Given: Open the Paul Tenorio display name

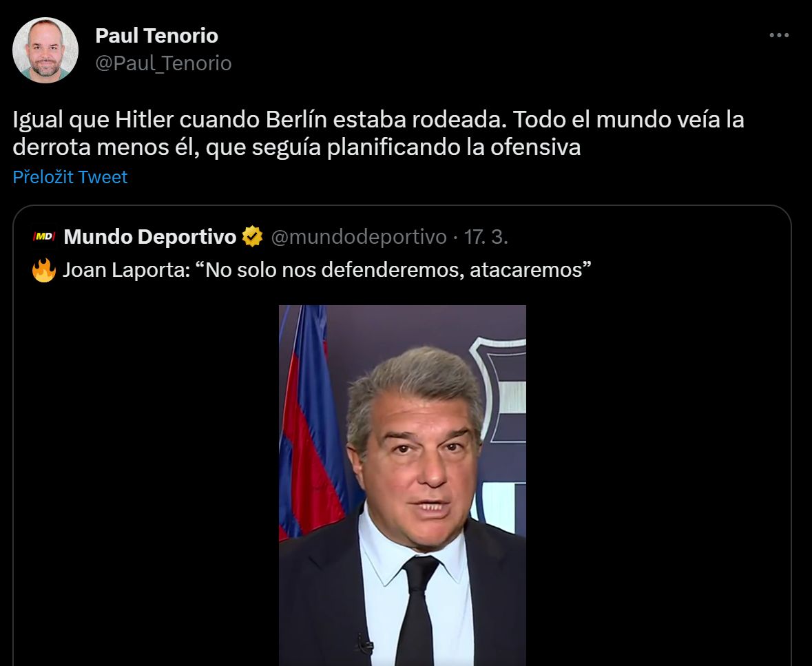Looking at the screenshot, I should 157,36.
